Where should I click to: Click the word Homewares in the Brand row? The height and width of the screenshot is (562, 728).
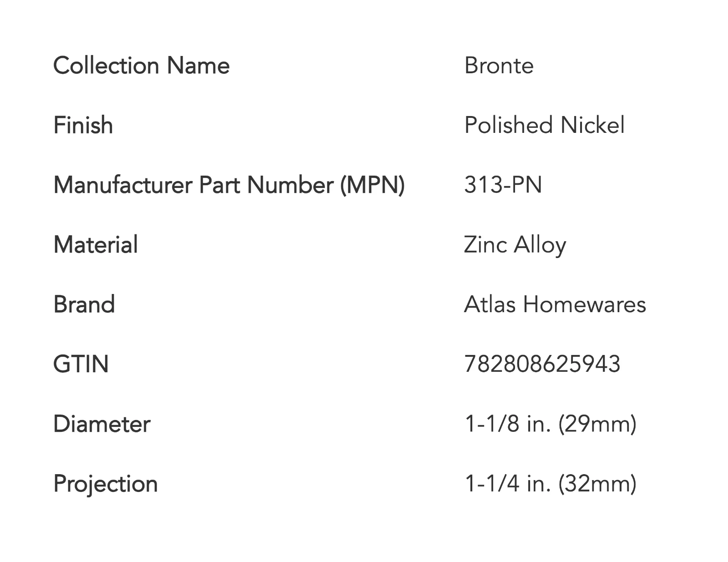tap(584, 304)
